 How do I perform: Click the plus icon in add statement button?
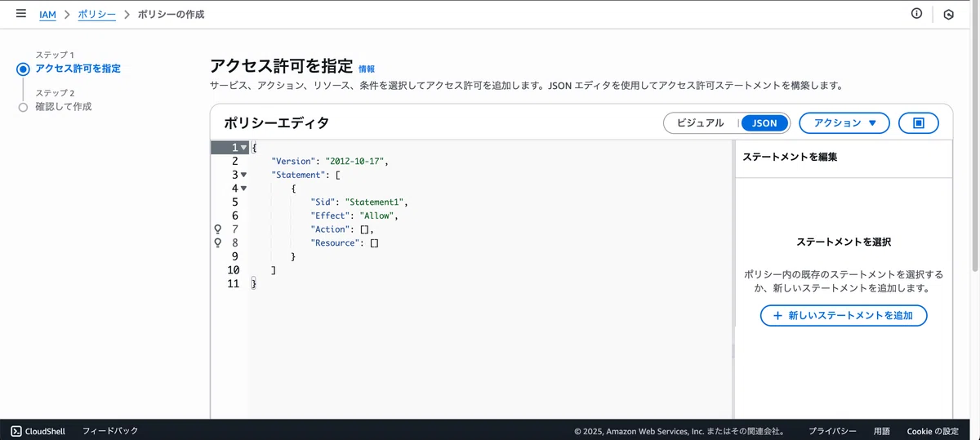click(777, 315)
